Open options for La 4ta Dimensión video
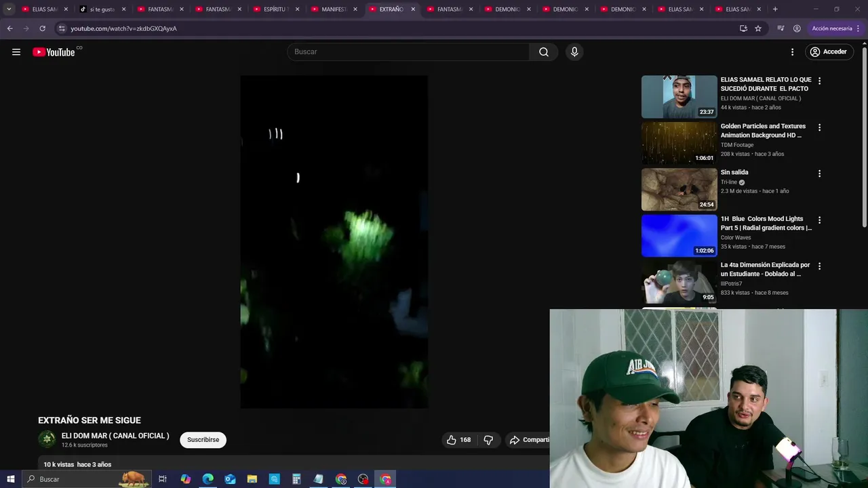868x488 pixels. [x=819, y=266]
